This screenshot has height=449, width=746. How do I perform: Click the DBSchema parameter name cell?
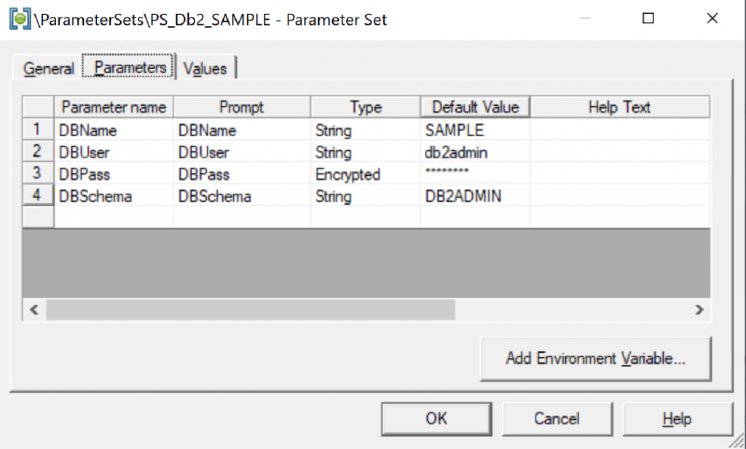(x=114, y=195)
